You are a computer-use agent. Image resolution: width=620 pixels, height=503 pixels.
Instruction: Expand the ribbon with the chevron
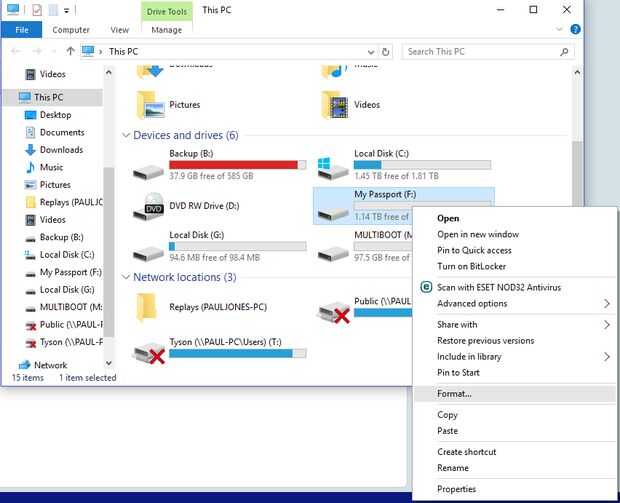tap(559, 29)
